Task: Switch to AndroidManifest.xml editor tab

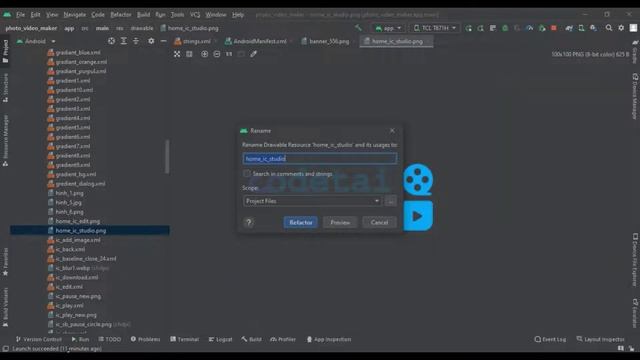Action: [260, 41]
